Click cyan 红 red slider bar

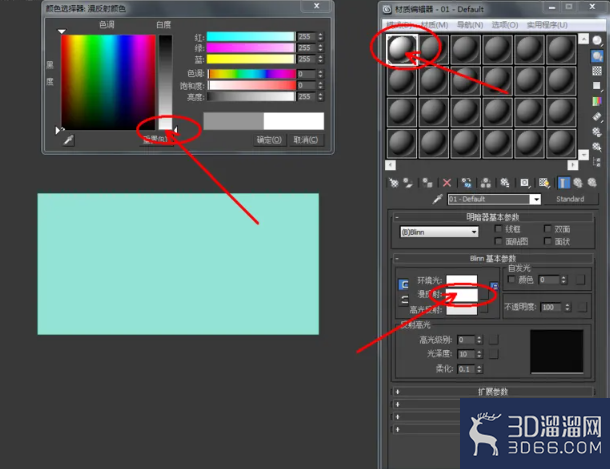(x=251, y=37)
